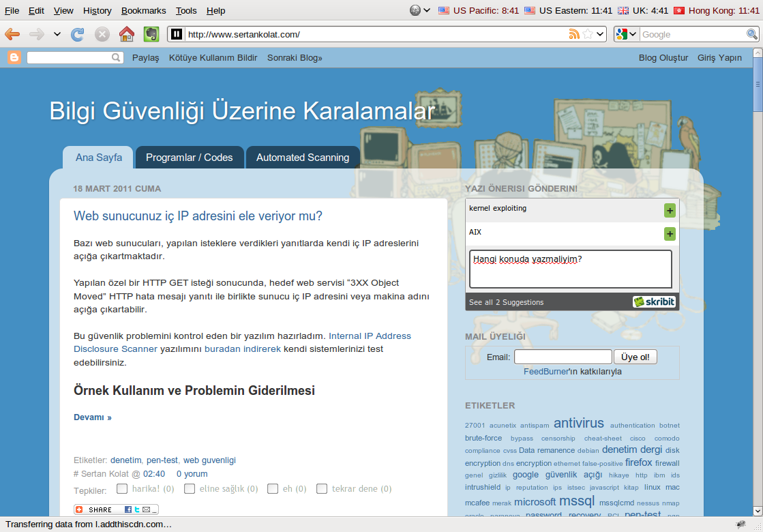Vote up the 'kernel exploiting' suggestion

(670, 211)
